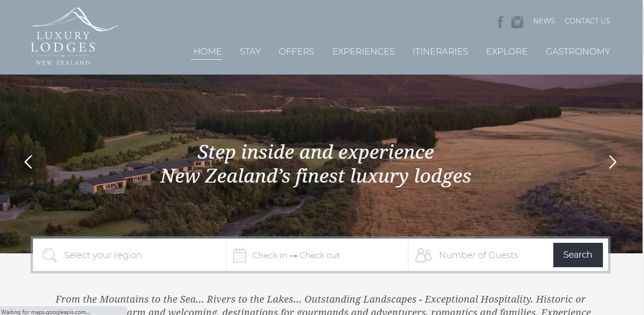Navigate to EXPERIENCES in the menu
This screenshot has width=644, height=315.
coord(363,52)
